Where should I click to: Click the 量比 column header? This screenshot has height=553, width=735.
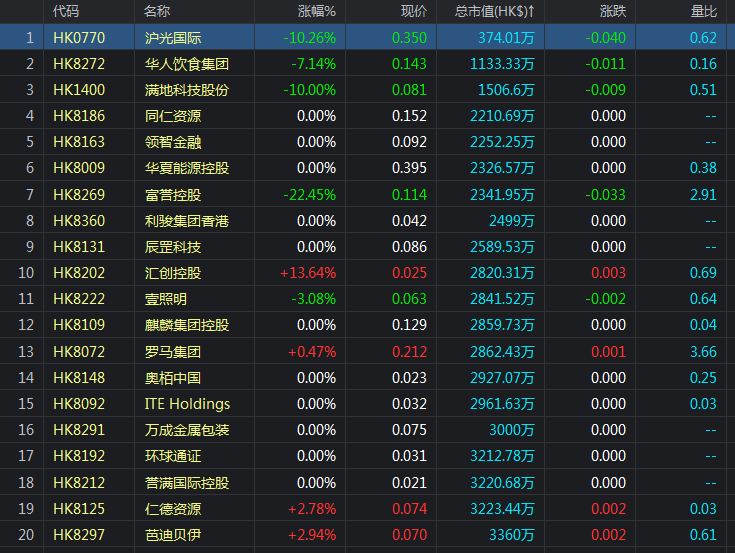(x=704, y=11)
